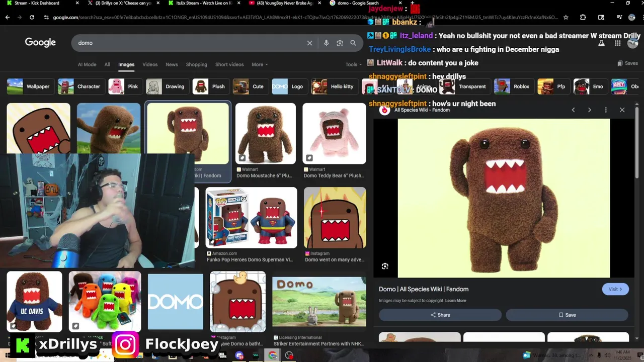Switch to the AI Mode tab
This screenshot has height=362, width=644.
(87, 64)
